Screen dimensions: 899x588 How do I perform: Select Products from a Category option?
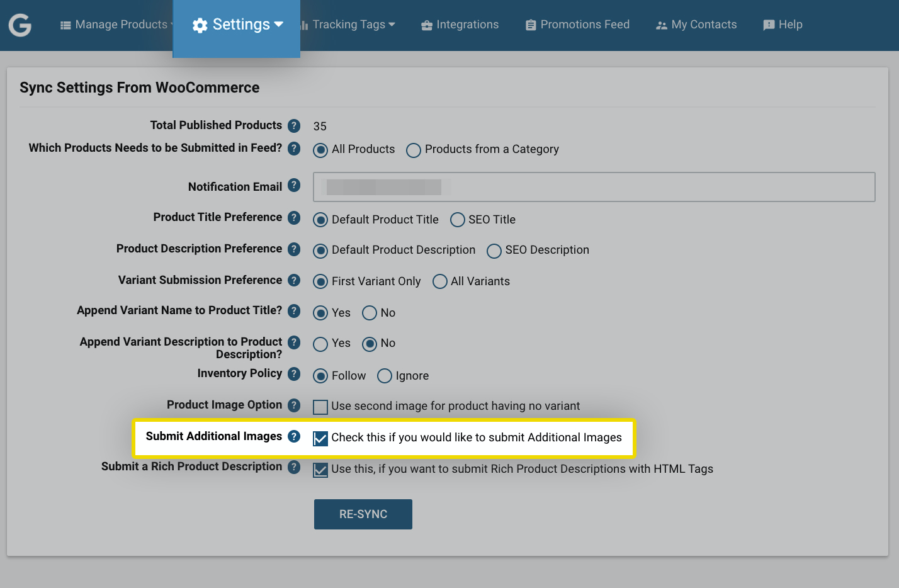(x=414, y=150)
